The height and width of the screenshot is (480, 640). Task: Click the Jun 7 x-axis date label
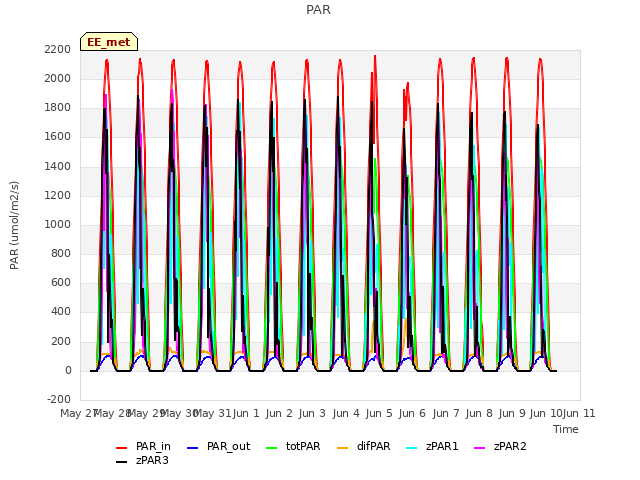tap(446, 413)
